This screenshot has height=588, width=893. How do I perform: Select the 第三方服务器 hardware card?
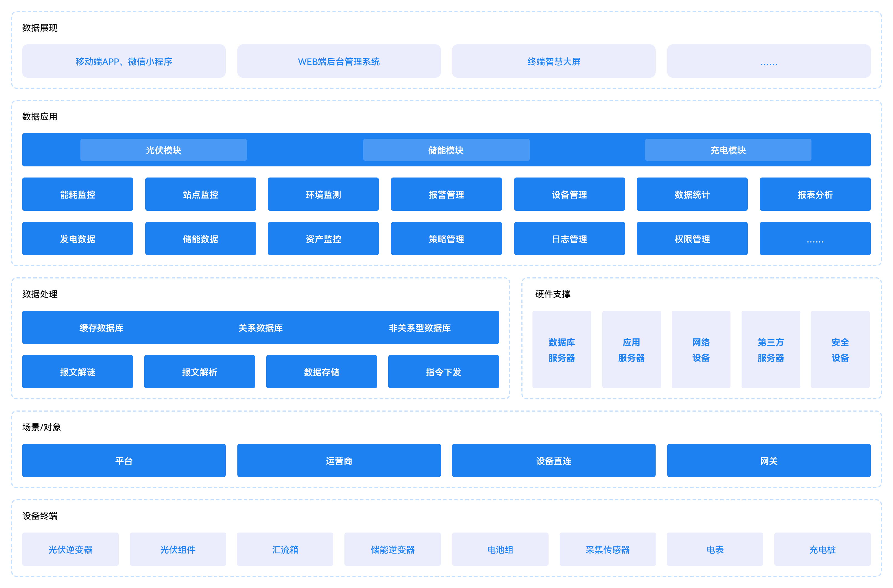(x=771, y=349)
